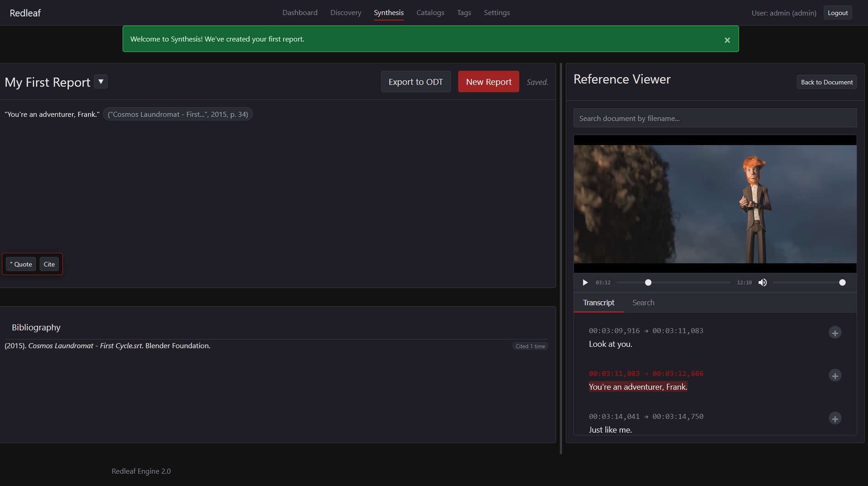This screenshot has width=868, height=486.
Task: Select the Transcript tab
Action: tap(598, 303)
